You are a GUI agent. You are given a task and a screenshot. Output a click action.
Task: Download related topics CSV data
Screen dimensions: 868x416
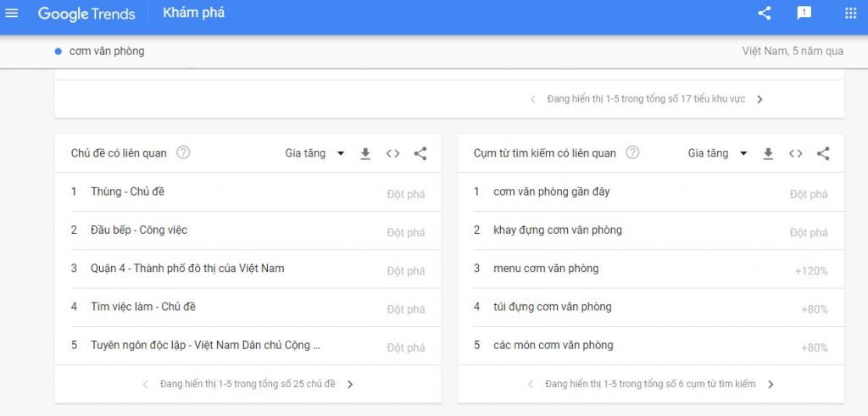365,153
